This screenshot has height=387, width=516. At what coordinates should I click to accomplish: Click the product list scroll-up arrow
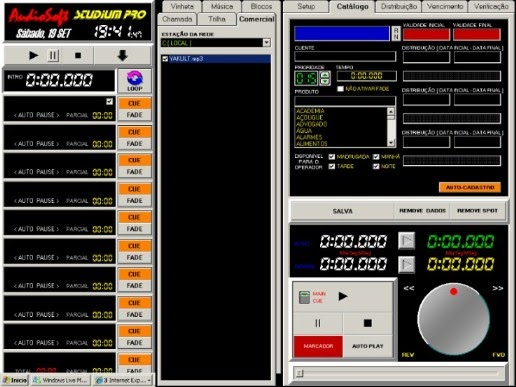pos(391,112)
